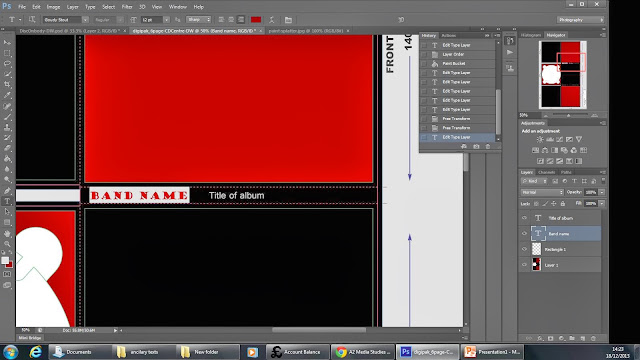This screenshot has height=360, width=640.
Task: Add Levels adjustment icon
Action: 550,140
